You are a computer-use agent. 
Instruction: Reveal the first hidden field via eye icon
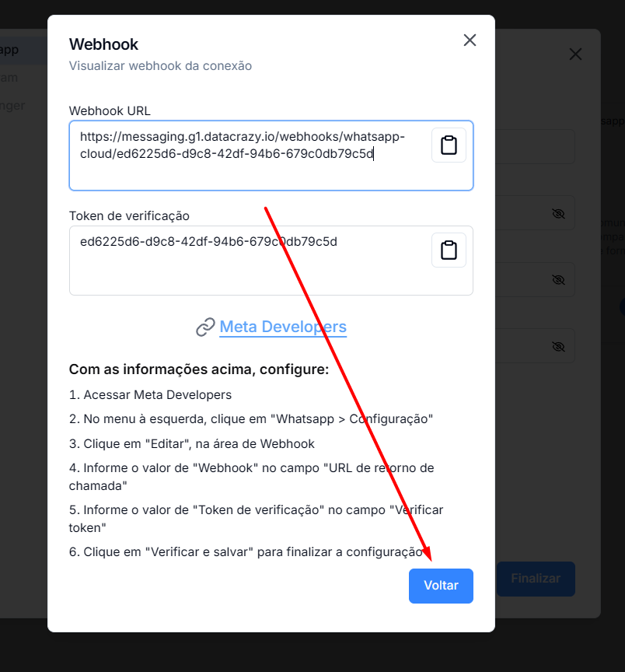pos(559,213)
